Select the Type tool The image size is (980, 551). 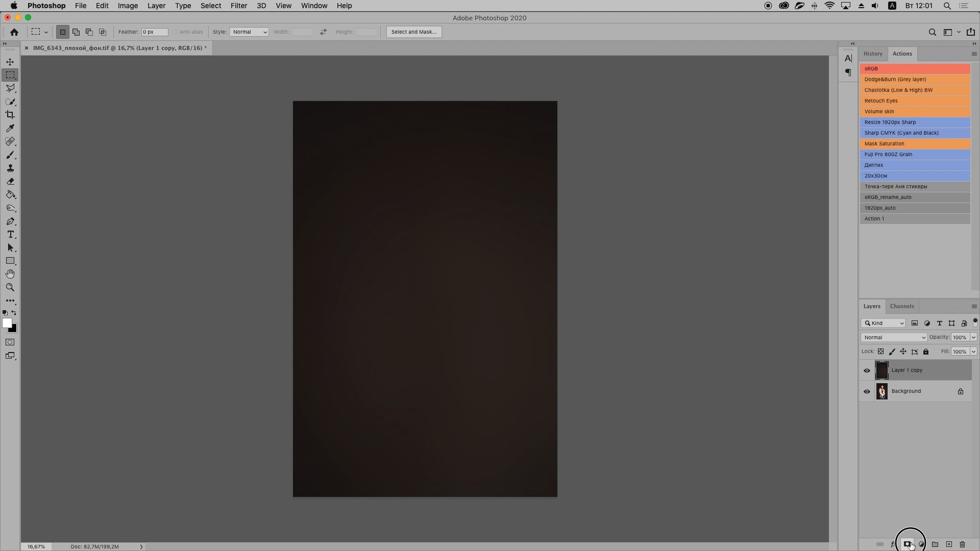10,234
